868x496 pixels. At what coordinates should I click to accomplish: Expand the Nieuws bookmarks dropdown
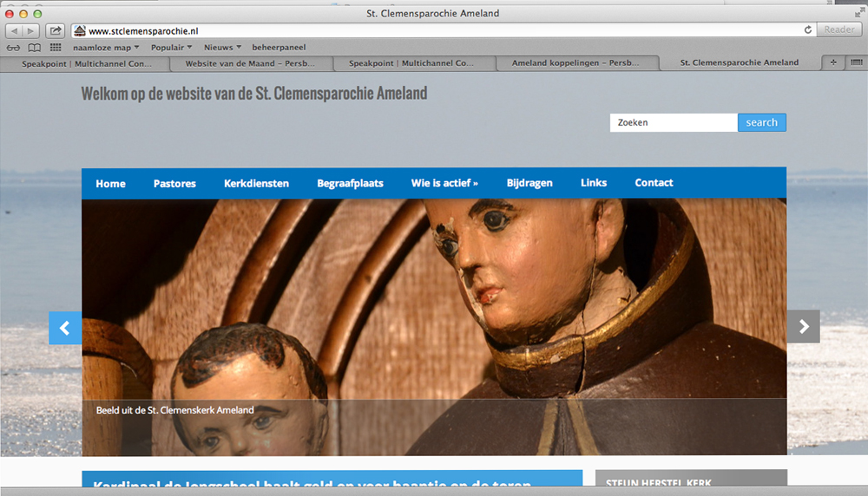222,48
